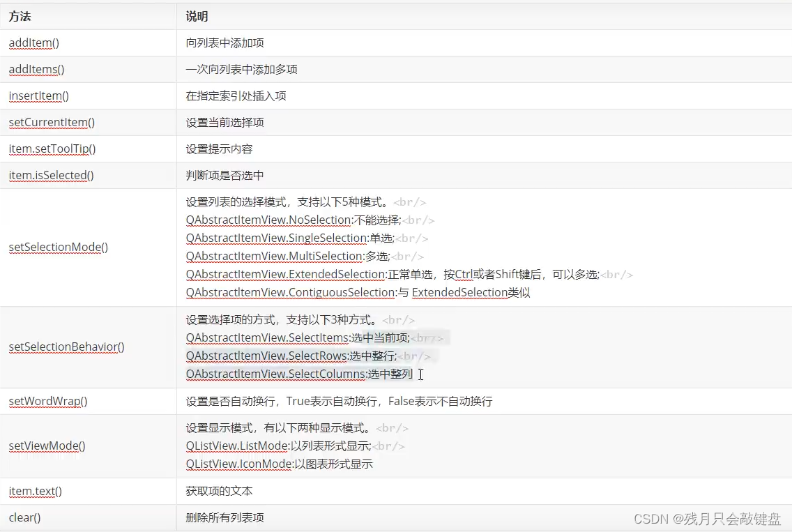
Task: Click the setWordWrap description about True/False
Action: (x=339, y=401)
